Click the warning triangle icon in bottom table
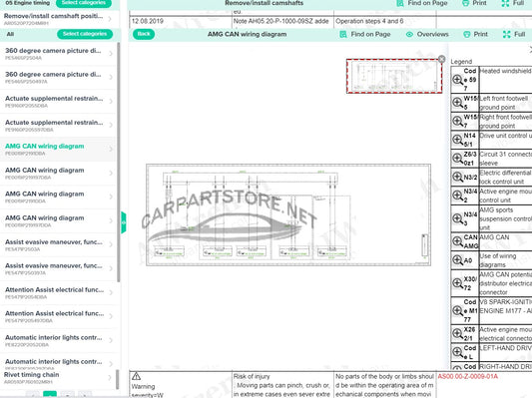The image size is (532, 398). [x=136, y=376]
